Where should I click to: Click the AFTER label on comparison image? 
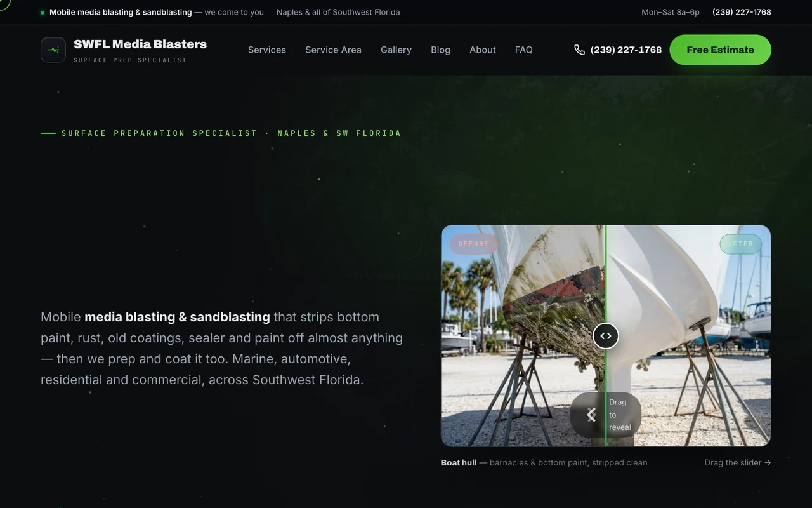[x=740, y=244]
